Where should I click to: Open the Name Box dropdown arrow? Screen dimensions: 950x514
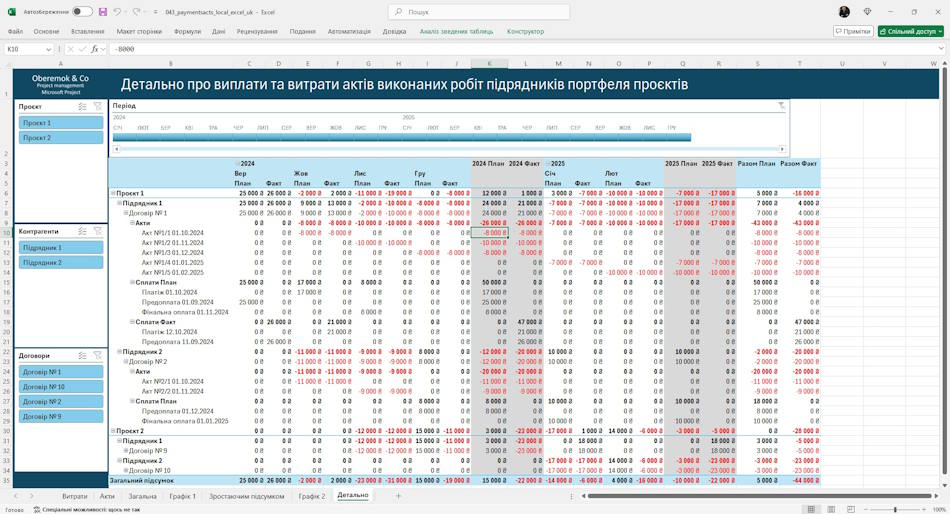tap(48, 49)
